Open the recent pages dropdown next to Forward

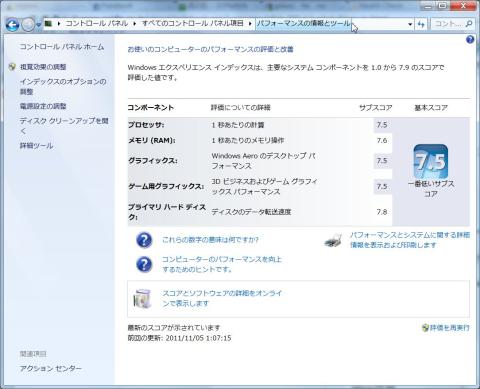click(39, 25)
